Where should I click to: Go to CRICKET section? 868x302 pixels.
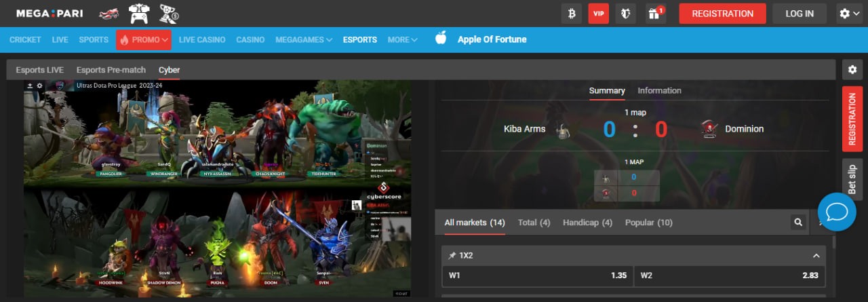pyautogui.click(x=25, y=40)
